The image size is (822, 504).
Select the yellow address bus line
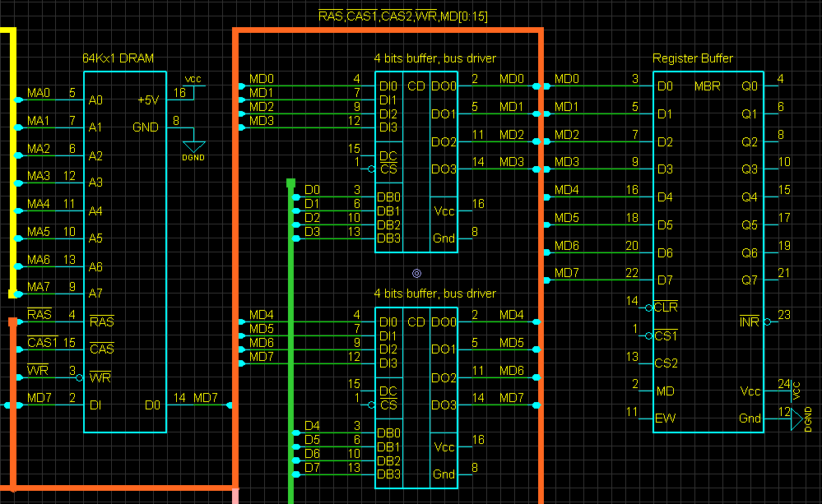(12, 163)
